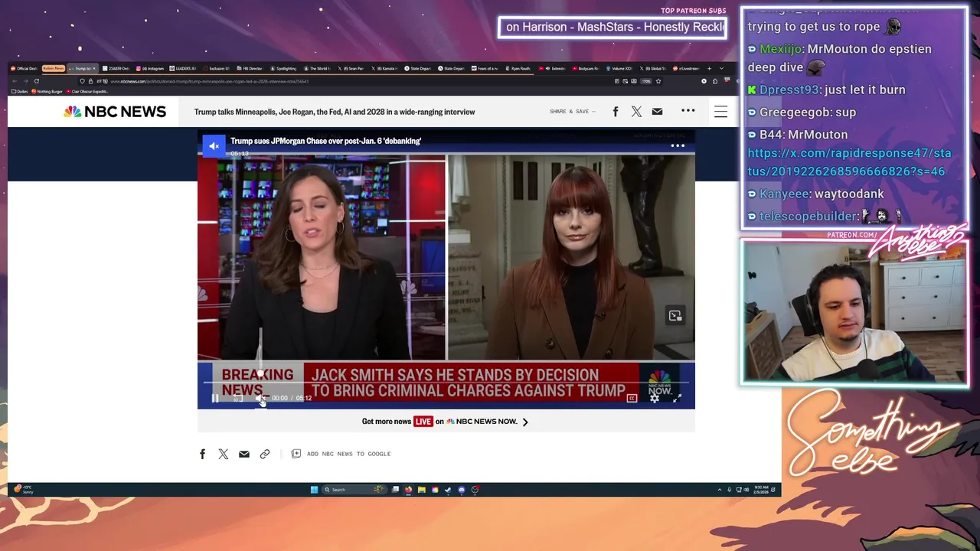Open the three-dot more options in header
Image resolution: width=980 pixels, height=551 pixels.
pyautogui.click(x=688, y=111)
